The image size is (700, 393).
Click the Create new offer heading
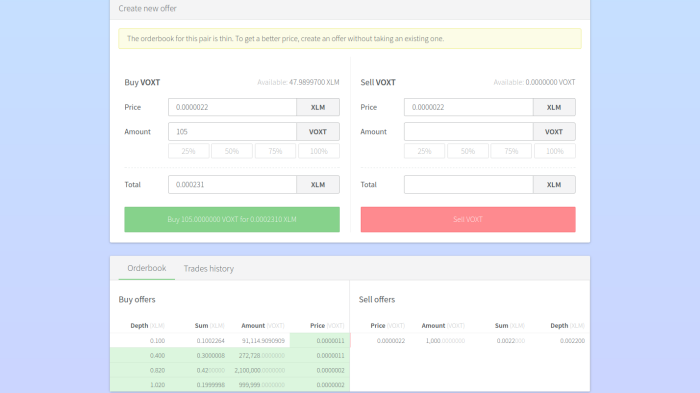[147, 8]
